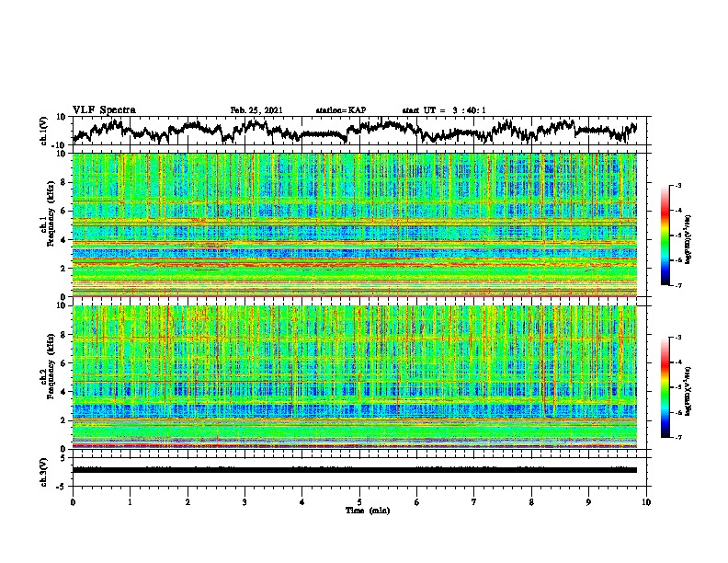Click time axis tick label '8'

point(531,502)
